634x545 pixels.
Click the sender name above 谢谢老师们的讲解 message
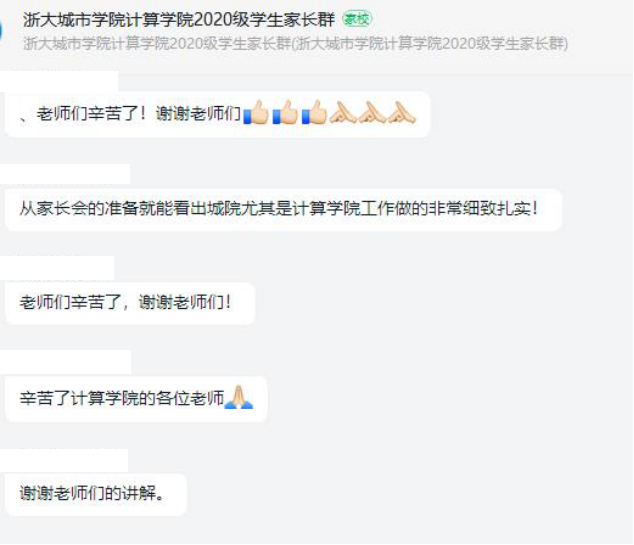(64, 460)
